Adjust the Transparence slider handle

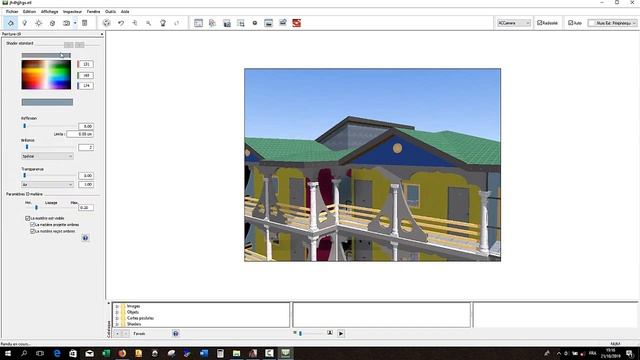[24, 176]
